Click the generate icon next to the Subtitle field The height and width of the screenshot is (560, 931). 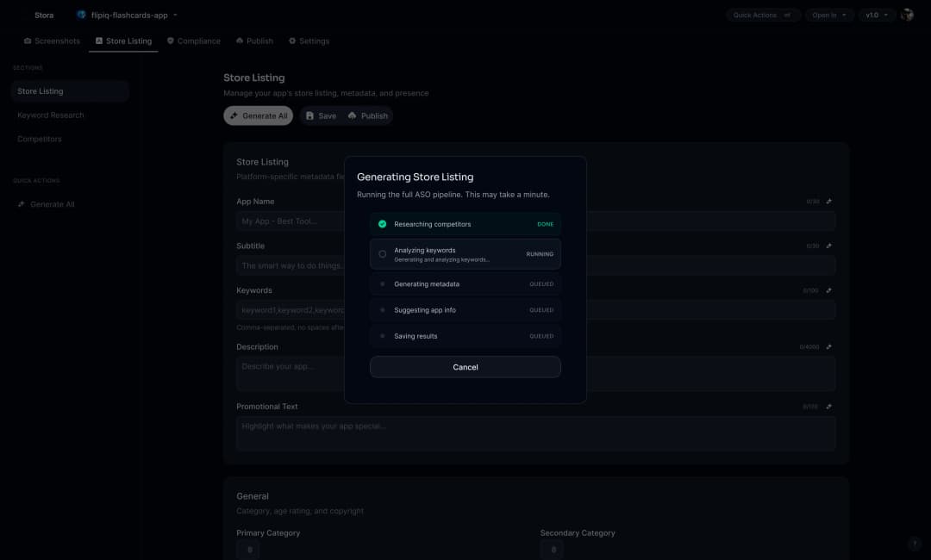pos(828,246)
